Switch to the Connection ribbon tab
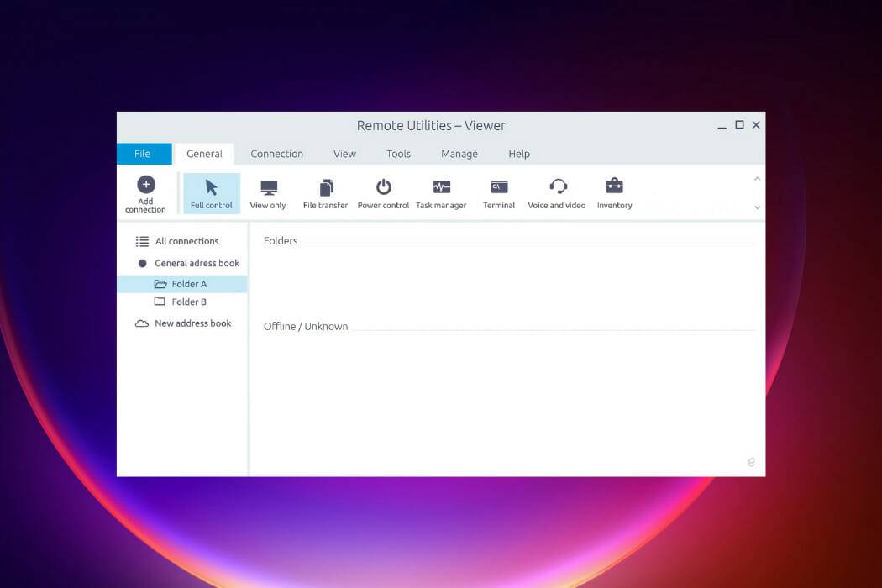This screenshot has width=882, height=588. click(x=277, y=154)
